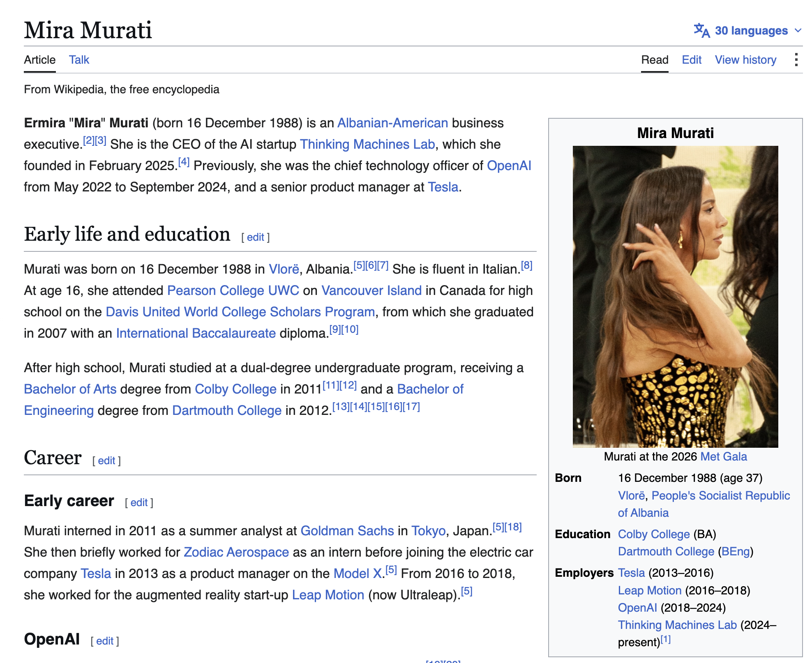Follow the Model X link
812x663 pixels.
point(358,574)
